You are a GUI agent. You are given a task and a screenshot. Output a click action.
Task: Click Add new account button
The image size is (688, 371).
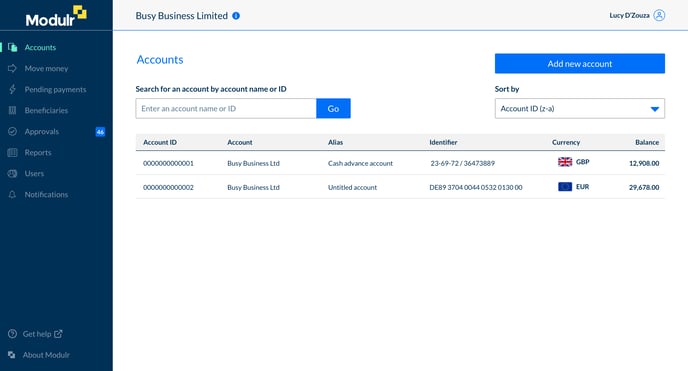[x=580, y=64]
